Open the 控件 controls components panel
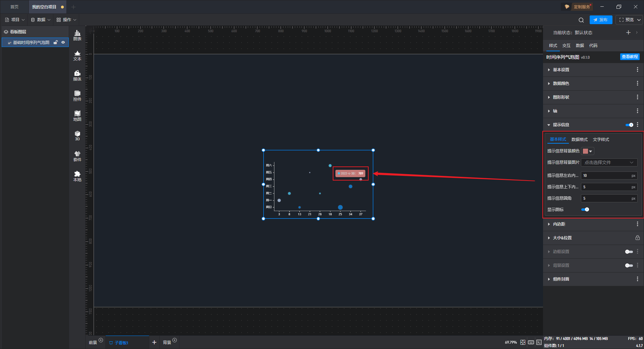Screen dimensions: 644x349 point(77,96)
